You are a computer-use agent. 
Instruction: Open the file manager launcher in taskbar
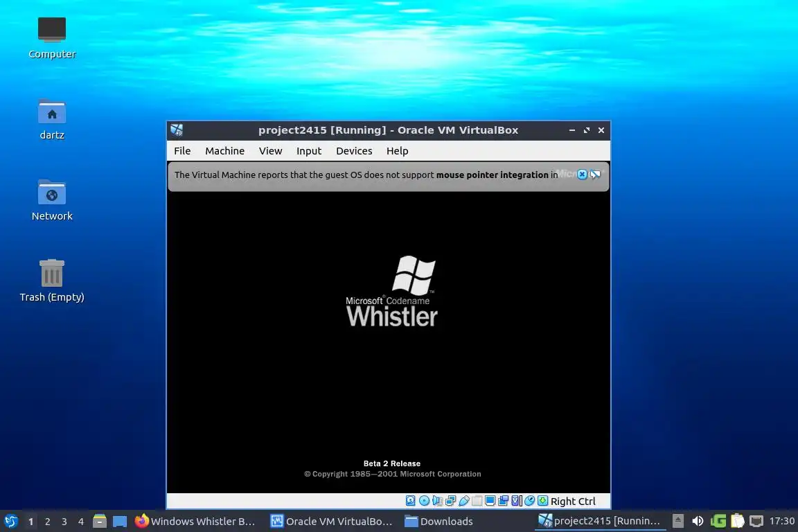(100, 521)
